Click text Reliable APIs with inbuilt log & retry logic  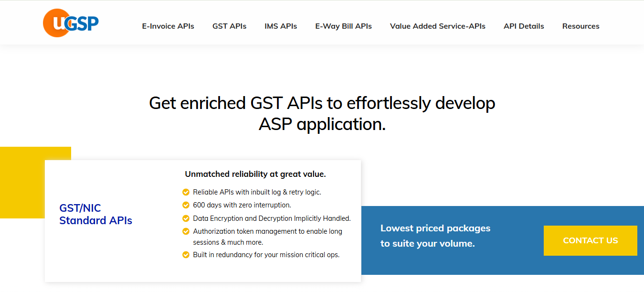(257, 192)
